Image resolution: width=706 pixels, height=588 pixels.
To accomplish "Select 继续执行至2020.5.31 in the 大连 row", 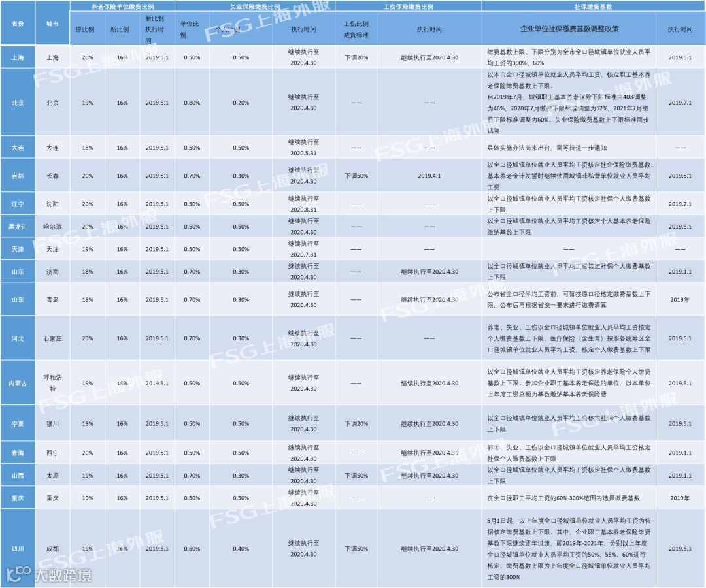I will click(x=303, y=148).
